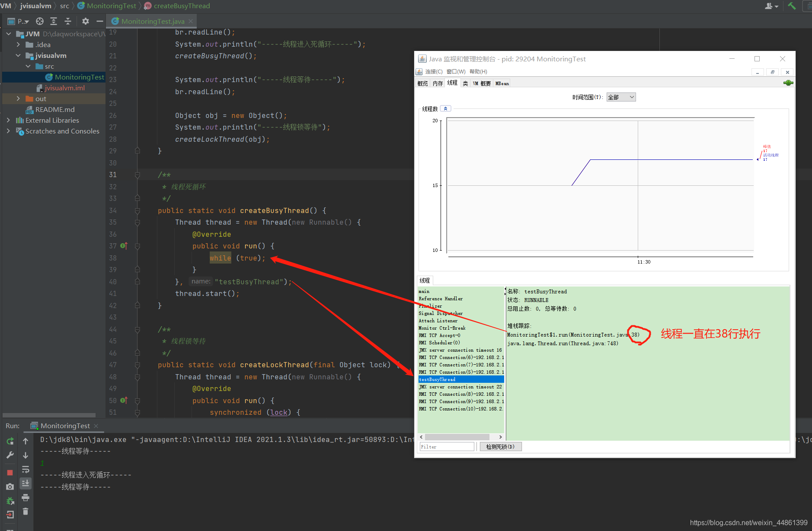Click JConsole green connection status icon
This screenshot has width=812, height=531.
788,83
